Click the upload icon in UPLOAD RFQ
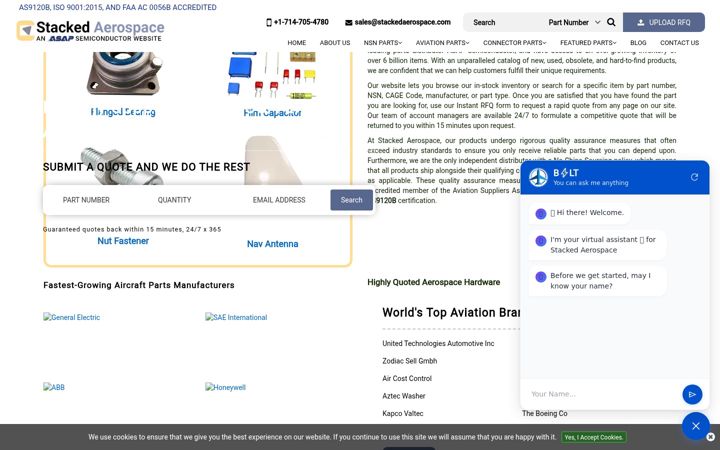Image resolution: width=720 pixels, height=450 pixels. 641,22
